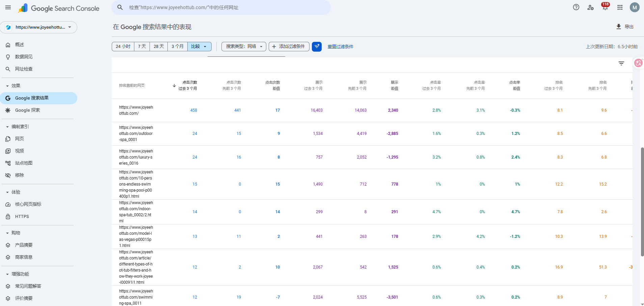Collapse the 效果 sidebar section
Screen dimensions: 644x306
click(x=7, y=86)
